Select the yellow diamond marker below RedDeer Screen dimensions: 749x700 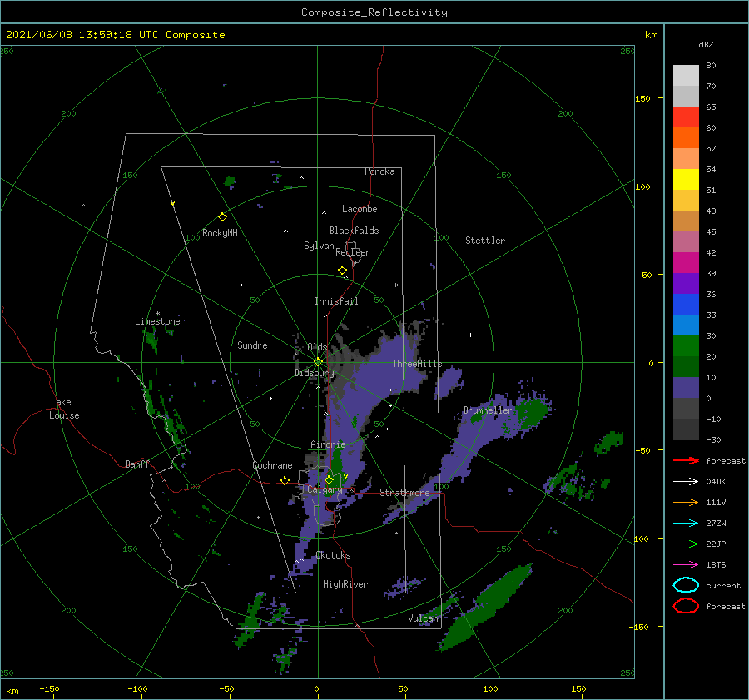tap(342, 271)
